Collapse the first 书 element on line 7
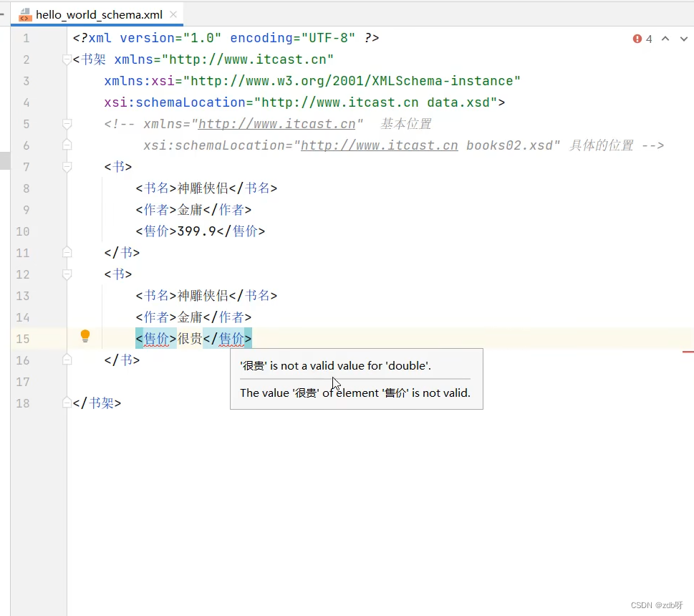Screen dimensions: 694x616 tap(67, 166)
